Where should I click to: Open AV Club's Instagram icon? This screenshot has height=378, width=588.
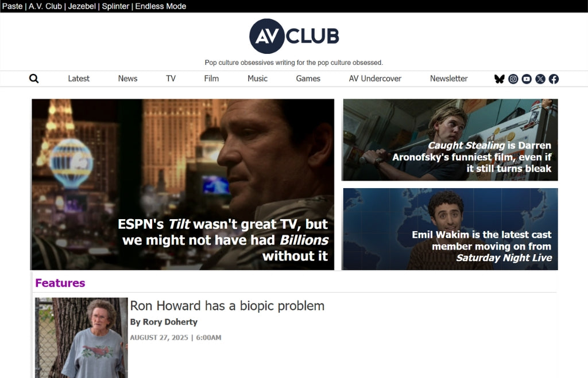[x=513, y=79]
